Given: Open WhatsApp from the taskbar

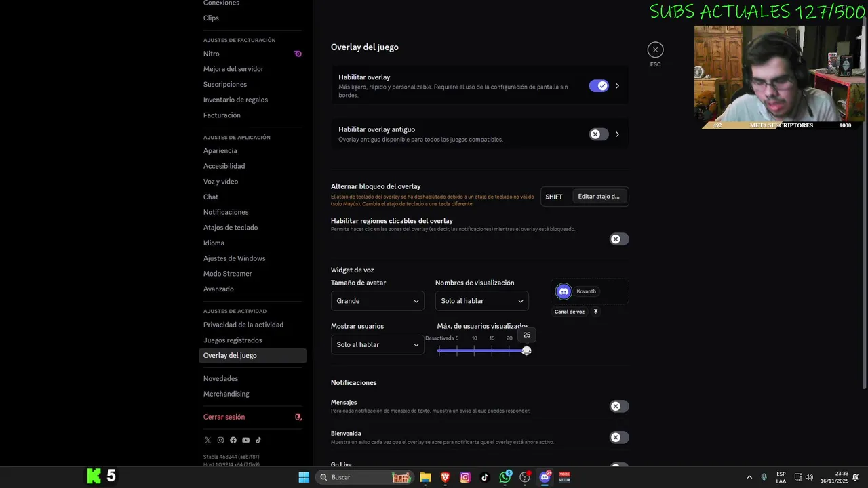Looking at the screenshot, I should 505,477.
